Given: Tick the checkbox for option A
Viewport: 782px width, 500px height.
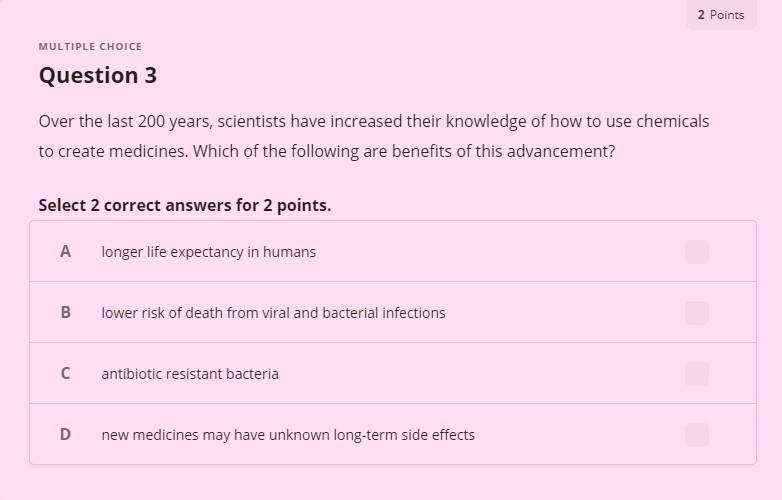Looking at the screenshot, I should (x=697, y=252).
